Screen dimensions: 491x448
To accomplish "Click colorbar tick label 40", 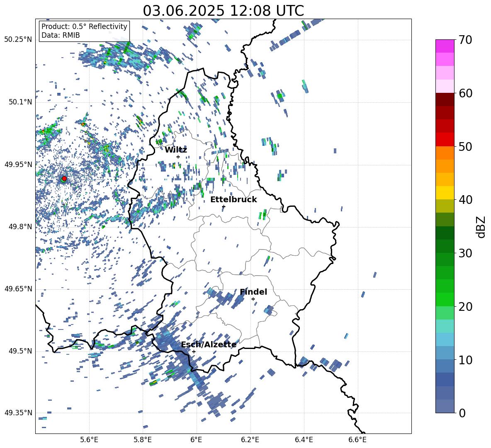I will pos(465,200).
